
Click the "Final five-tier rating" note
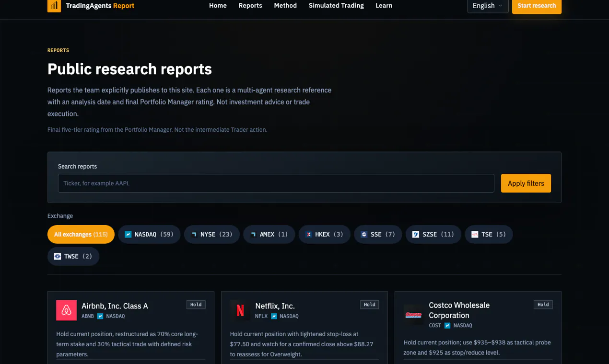click(x=157, y=130)
